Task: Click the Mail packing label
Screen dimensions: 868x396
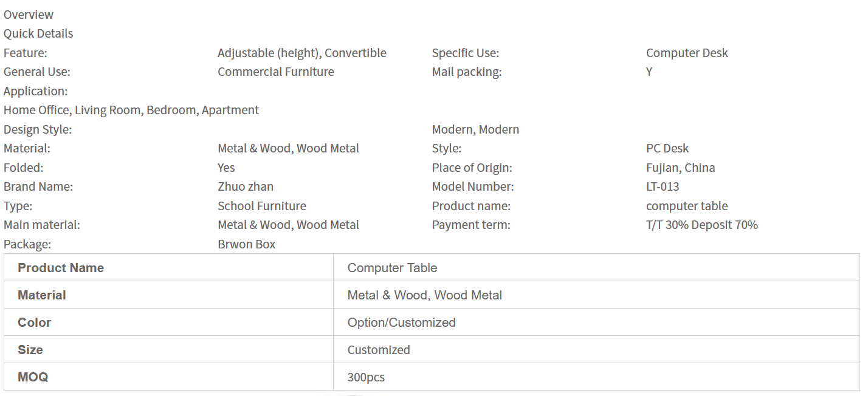Action: (466, 72)
